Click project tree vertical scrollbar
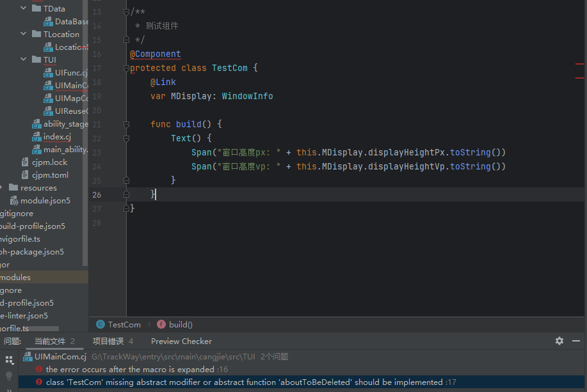 pyautogui.click(x=85, y=133)
